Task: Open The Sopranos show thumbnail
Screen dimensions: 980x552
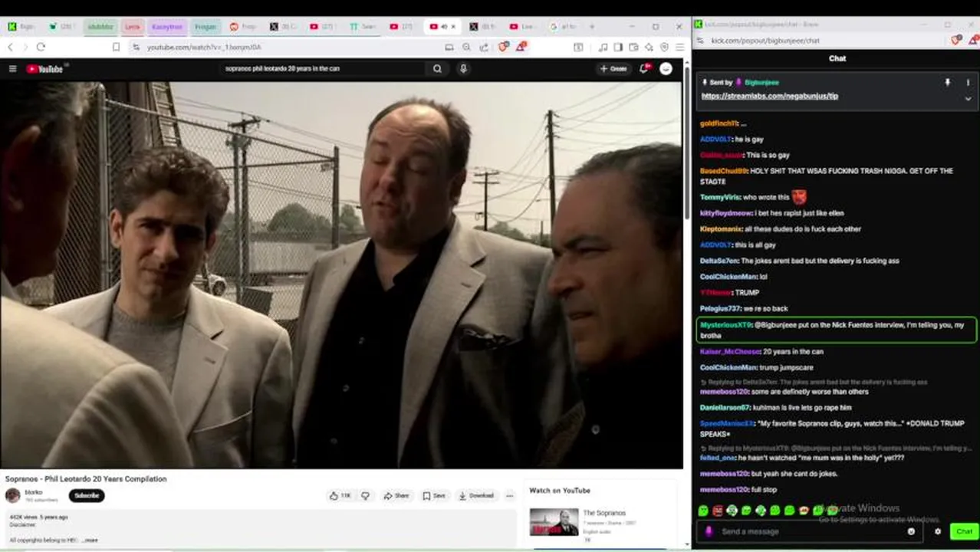Action: 554,521
